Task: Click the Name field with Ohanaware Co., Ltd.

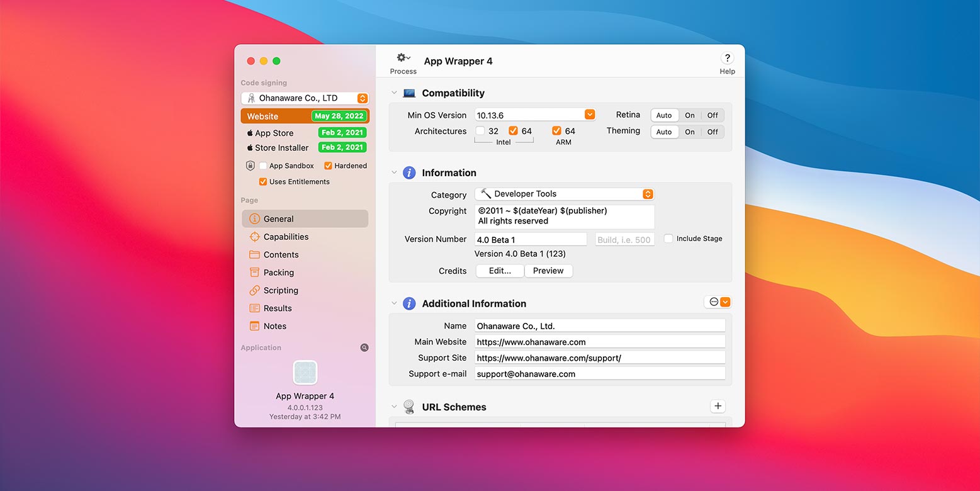Action: pos(600,325)
